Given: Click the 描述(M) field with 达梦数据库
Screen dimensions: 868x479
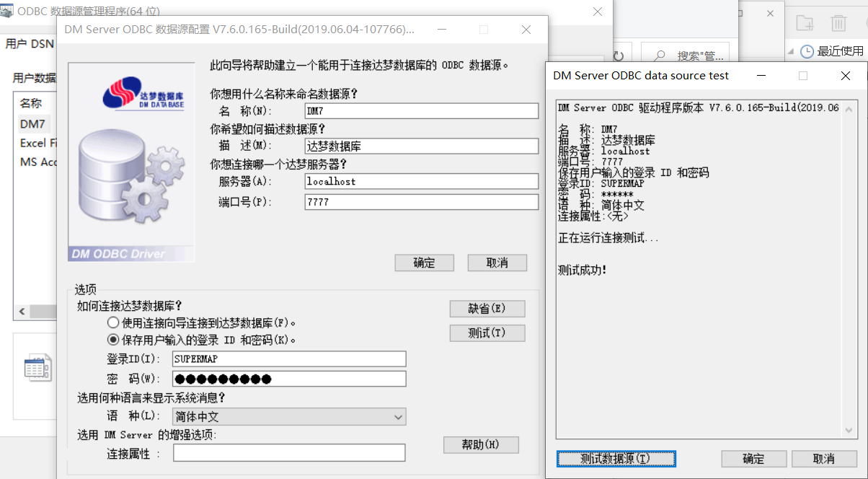Looking at the screenshot, I should (x=421, y=146).
